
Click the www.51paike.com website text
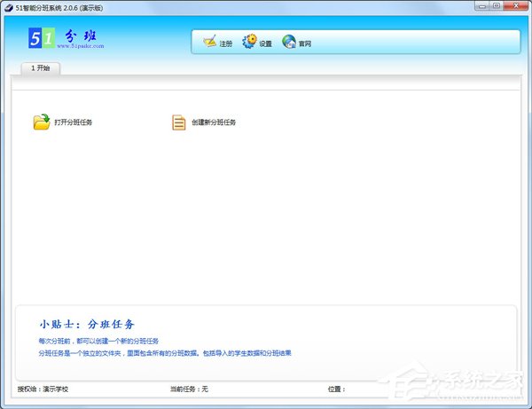[x=81, y=46]
